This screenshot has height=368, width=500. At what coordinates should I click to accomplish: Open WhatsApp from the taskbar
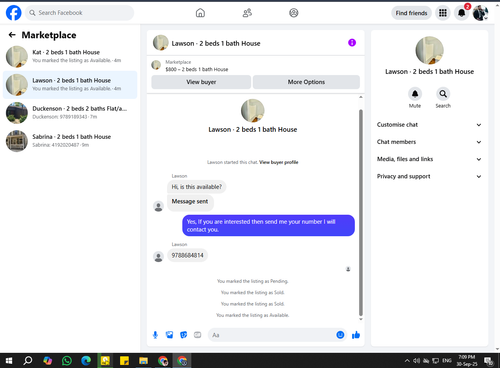(67, 360)
